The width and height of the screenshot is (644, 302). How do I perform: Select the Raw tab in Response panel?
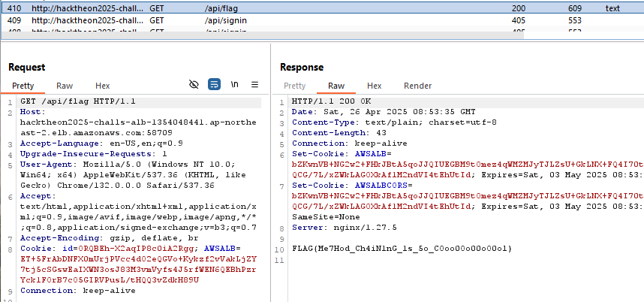(x=336, y=86)
